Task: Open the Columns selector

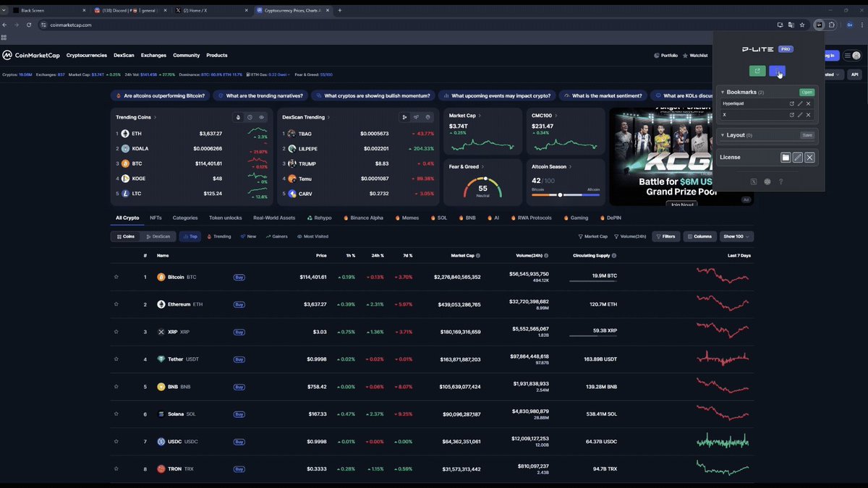Action: pos(699,236)
